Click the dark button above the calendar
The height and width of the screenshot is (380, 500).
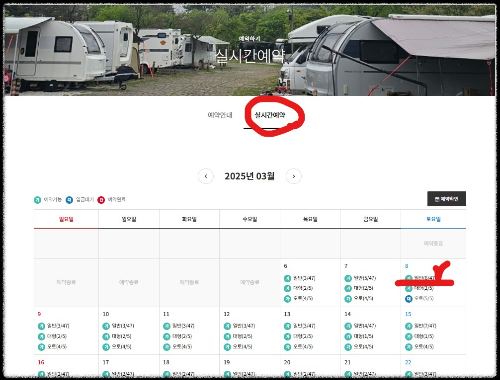[446, 199]
